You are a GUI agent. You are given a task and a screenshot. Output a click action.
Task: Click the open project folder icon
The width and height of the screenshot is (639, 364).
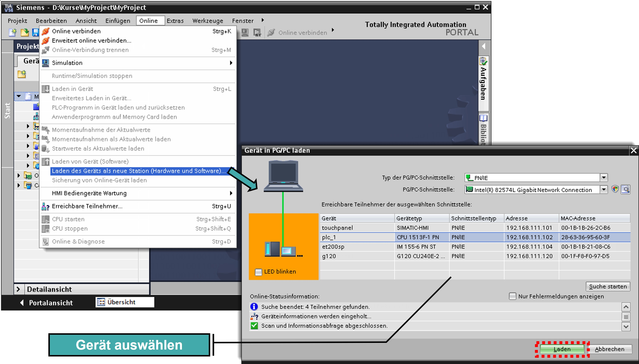coord(24,32)
